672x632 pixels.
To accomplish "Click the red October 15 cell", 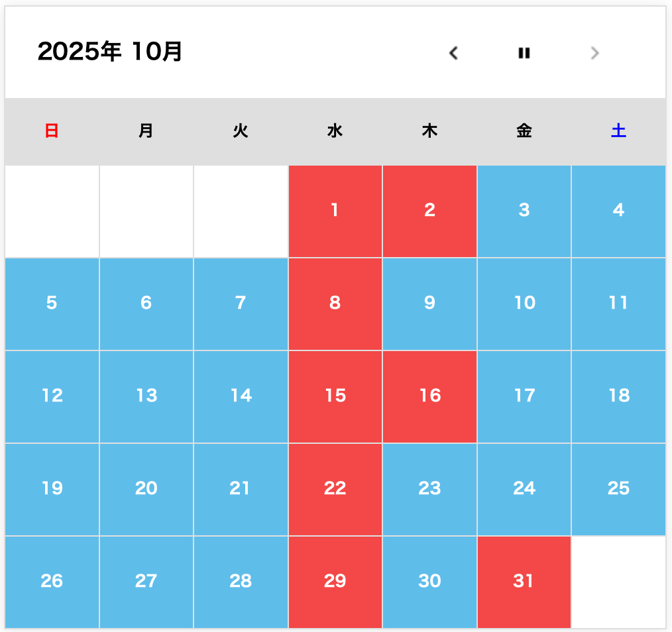I will click(335, 396).
